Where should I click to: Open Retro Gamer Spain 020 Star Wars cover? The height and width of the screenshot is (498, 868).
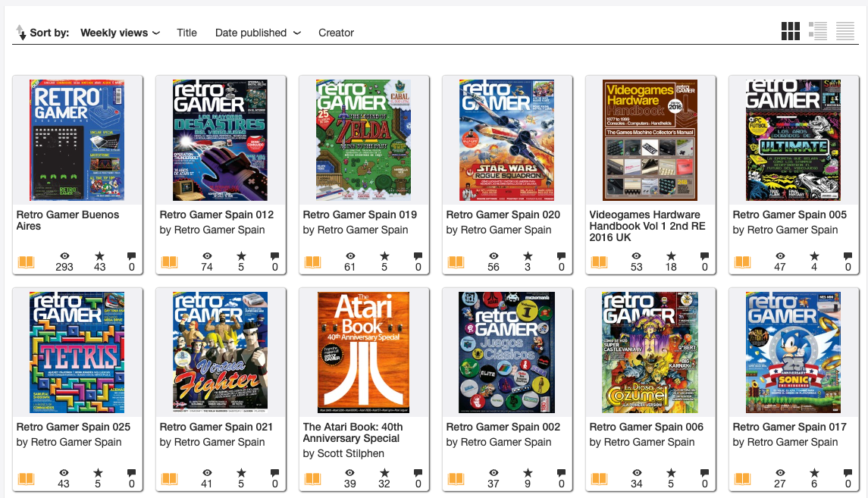pyautogui.click(x=507, y=140)
